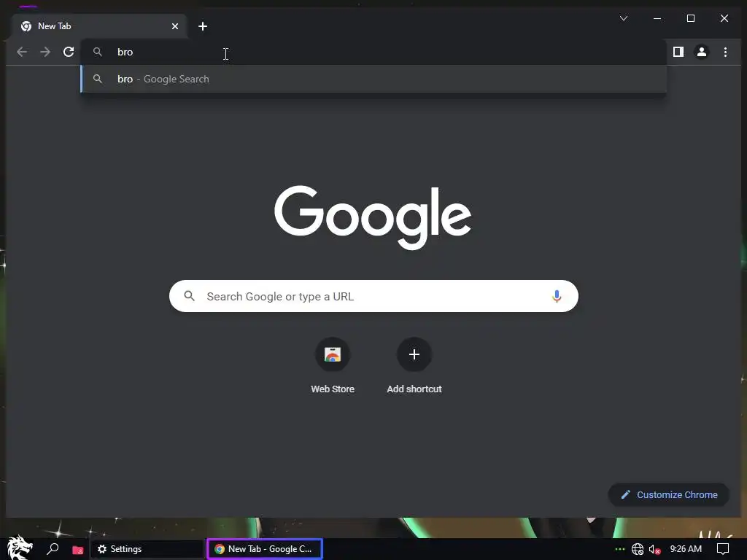This screenshot has height=560, width=747.
Task: Click the 'Web Store' label text
Action: pyautogui.click(x=333, y=389)
